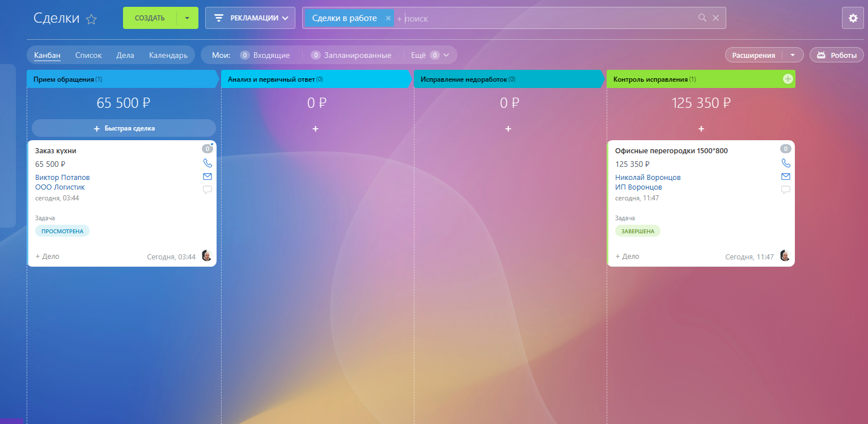The height and width of the screenshot is (424, 868).
Task: Open settings gear in top right
Action: (x=853, y=18)
